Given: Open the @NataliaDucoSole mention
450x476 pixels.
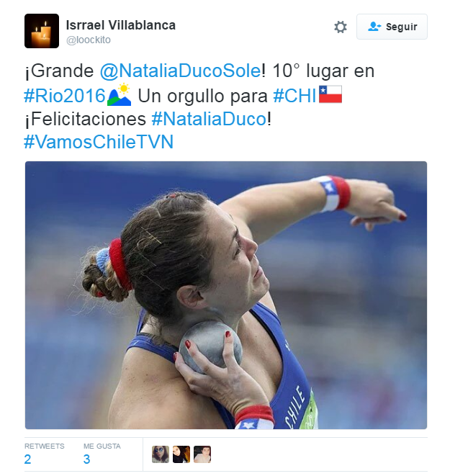Looking at the screenshot, I should click(x=180, y=71).
